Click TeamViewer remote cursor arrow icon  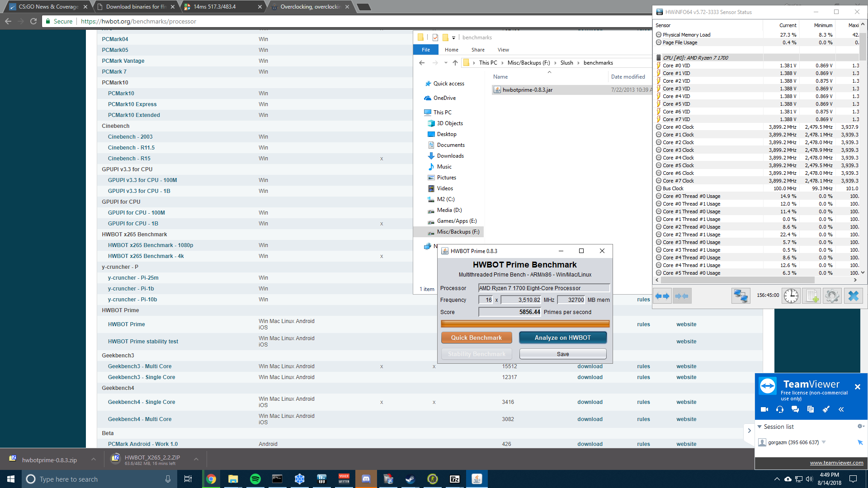click(x=860, y=442)
